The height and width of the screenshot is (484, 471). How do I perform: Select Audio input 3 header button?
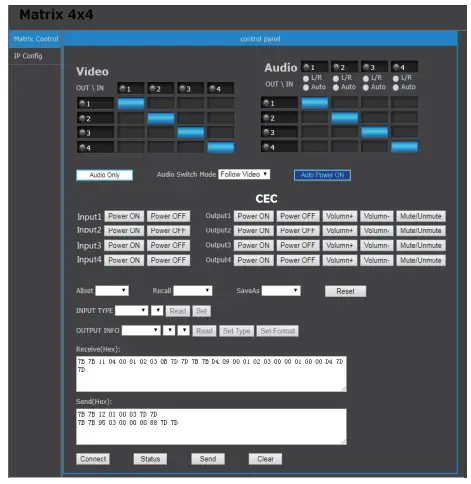coord(375,67)
